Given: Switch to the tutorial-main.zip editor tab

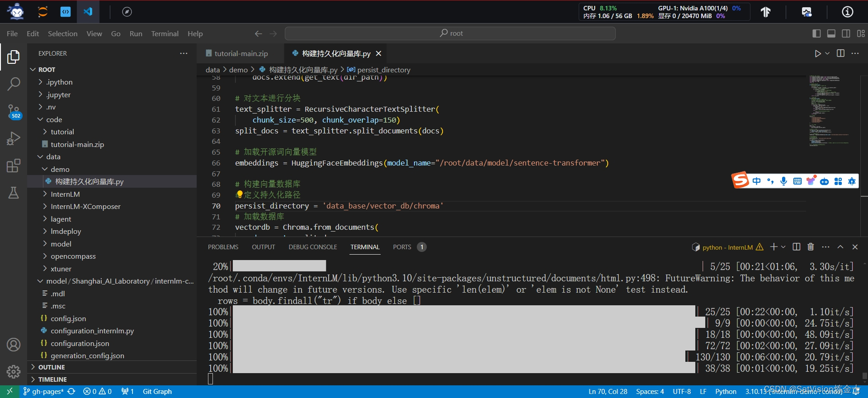Looking at the screenshot, I should pos(241,53).
